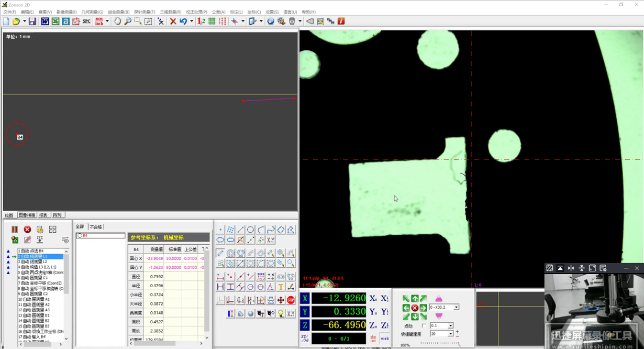Image resolution: width=644 pixels, height=349 pixels.
Task: Select the circle measurement tool
Action: [250, 230]
